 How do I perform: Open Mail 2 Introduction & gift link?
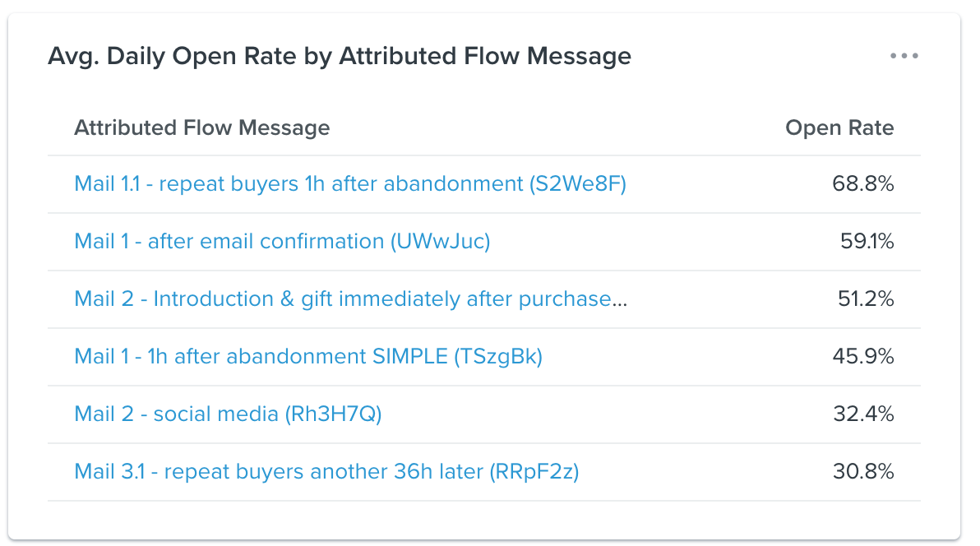coord(350,299)
